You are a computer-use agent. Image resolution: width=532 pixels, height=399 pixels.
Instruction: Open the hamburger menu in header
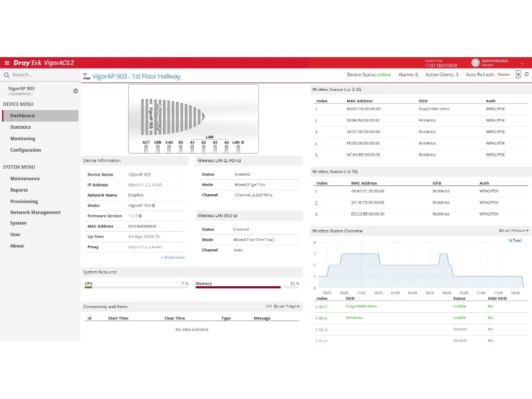pos(7,63)
